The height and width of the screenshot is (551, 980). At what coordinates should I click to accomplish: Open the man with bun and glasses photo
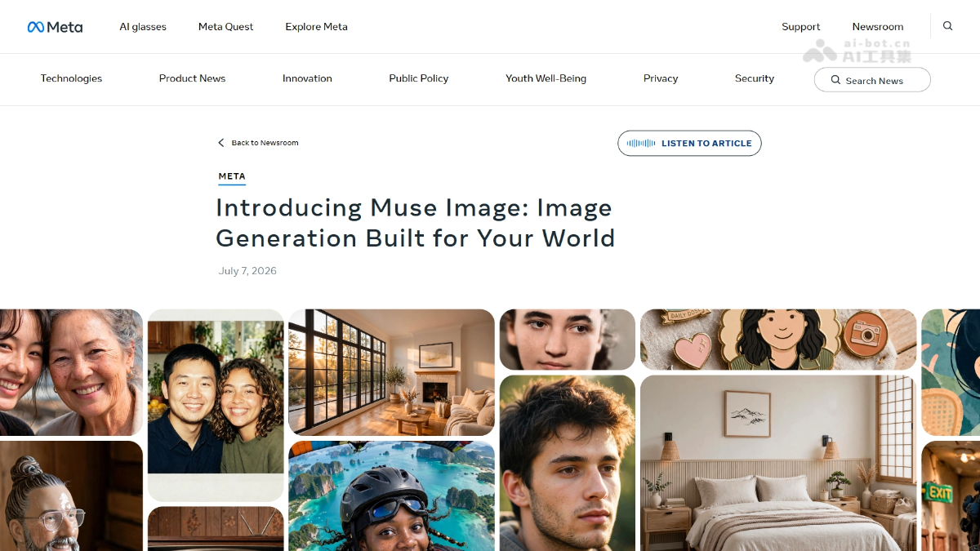point(71,496)
